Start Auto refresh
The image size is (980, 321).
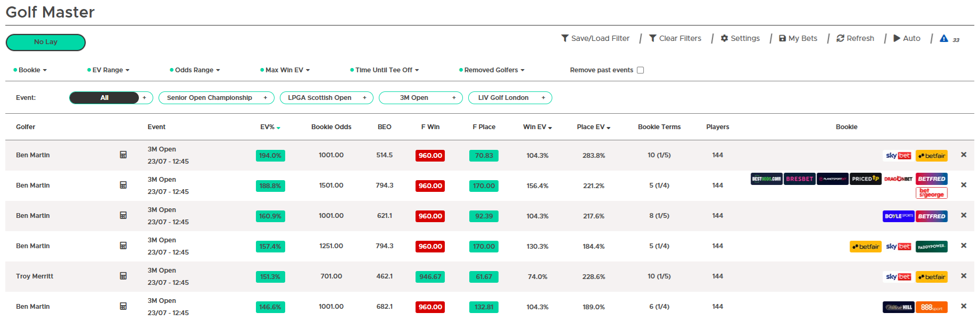click(907, 38)
